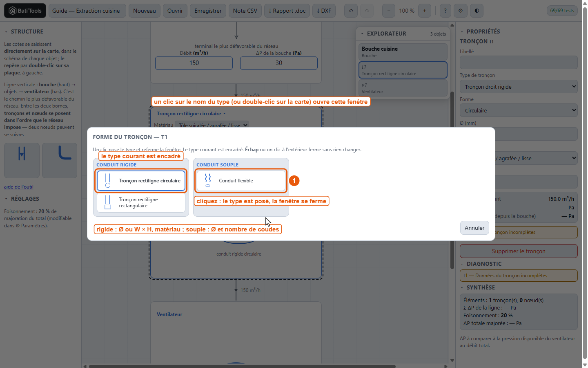
Task: Open help with the question mark
Action: click(x=445, y=11)
